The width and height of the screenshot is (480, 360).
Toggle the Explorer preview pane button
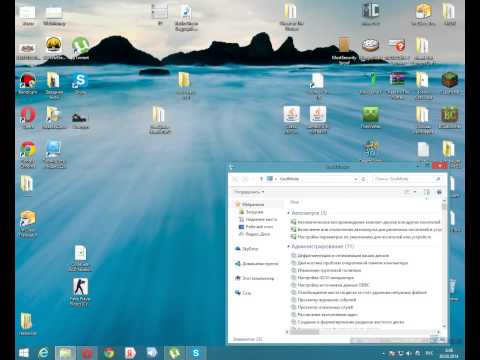(427, 192)
